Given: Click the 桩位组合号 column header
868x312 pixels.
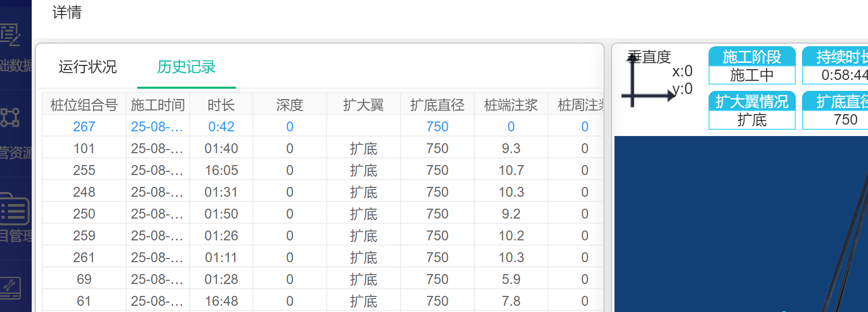Looking at the screenshot, I should point(84,105).
